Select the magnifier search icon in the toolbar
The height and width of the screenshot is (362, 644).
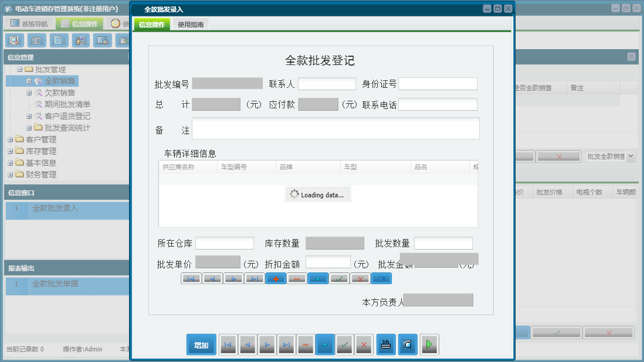click(x=14, y=40)
